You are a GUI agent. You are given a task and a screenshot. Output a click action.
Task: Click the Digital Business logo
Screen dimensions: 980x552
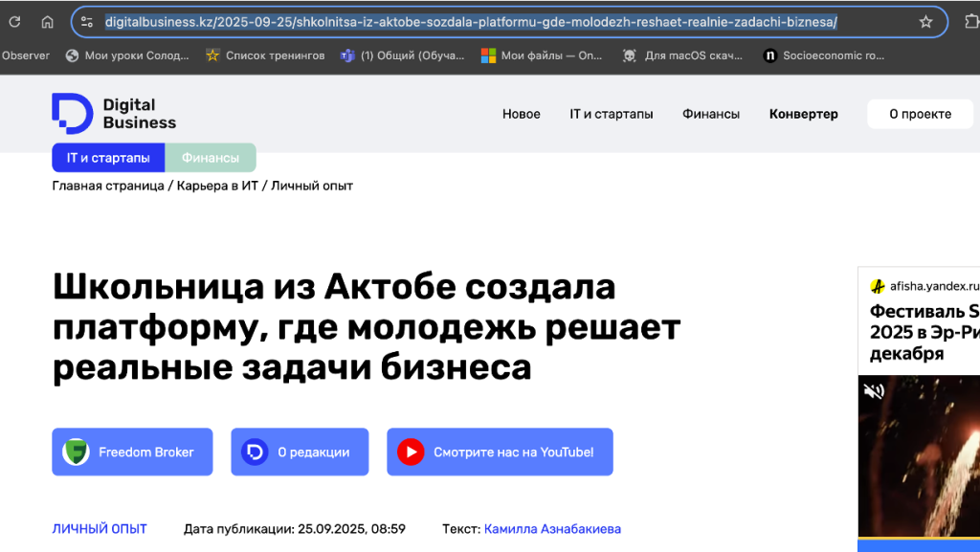tap(114, 114)
